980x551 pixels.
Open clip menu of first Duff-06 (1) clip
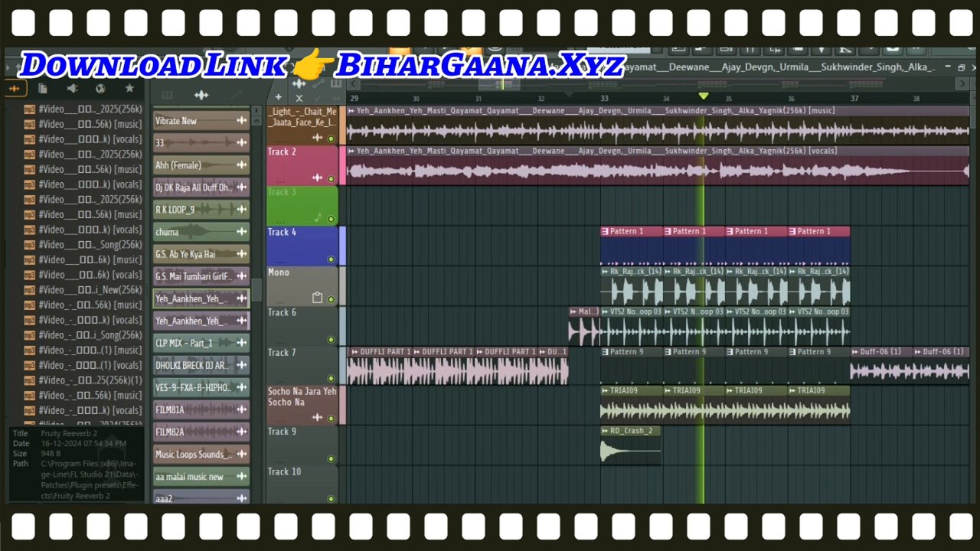tap(855, 351)
